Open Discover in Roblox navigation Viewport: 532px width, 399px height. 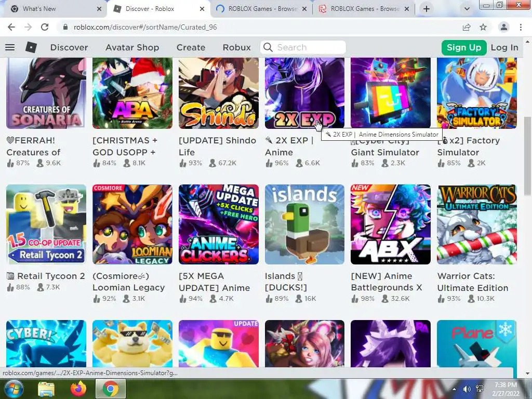point(69,47)
